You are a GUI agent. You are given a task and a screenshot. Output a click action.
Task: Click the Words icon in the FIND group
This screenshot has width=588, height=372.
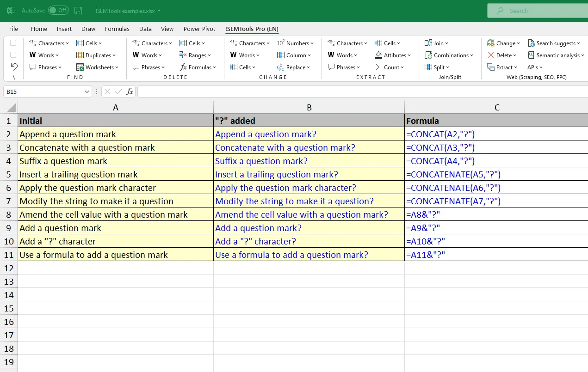33,55
